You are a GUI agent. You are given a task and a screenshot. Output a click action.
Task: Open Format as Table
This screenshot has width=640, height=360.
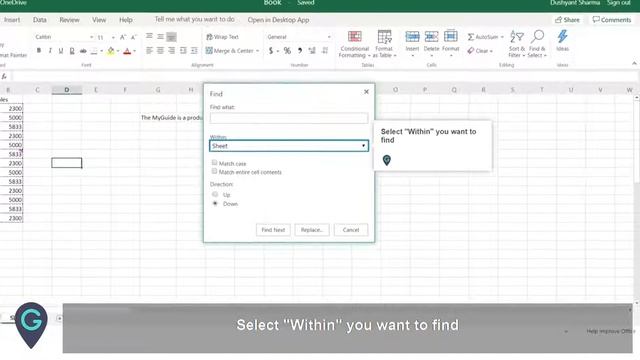pos(384,44)
